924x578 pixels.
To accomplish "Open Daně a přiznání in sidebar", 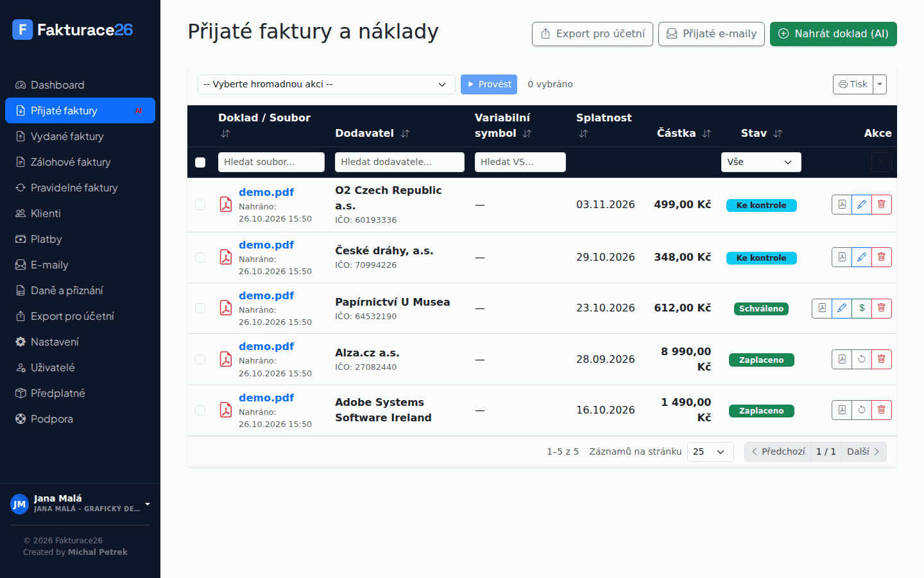I will [x=80, y=290].
